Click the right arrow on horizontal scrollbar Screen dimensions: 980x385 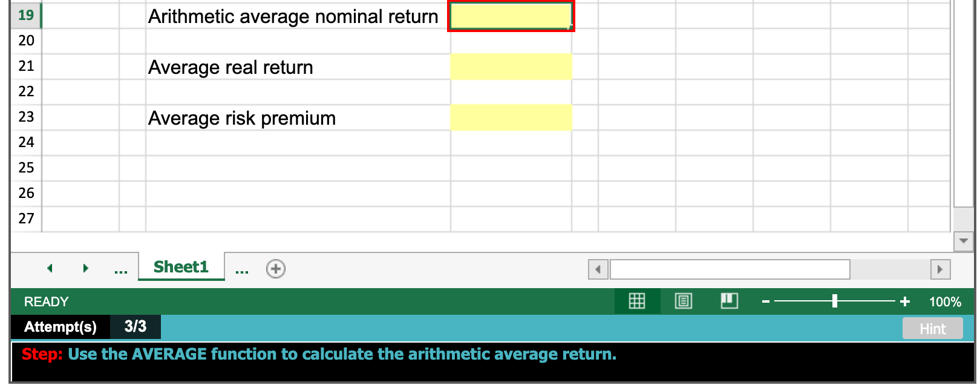point(940,269)
